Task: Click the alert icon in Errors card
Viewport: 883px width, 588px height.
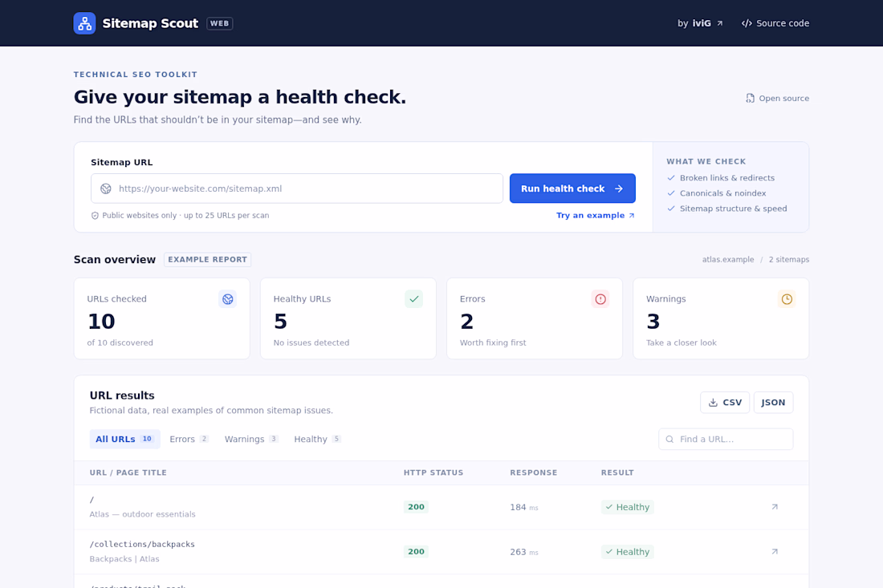Action: 600,298
